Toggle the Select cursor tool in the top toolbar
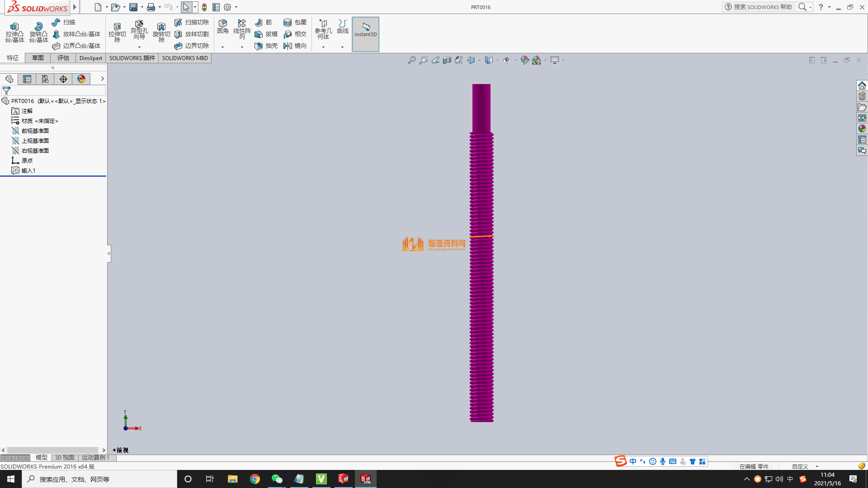This screenshot has height=488, width=868. pos(186,7)
